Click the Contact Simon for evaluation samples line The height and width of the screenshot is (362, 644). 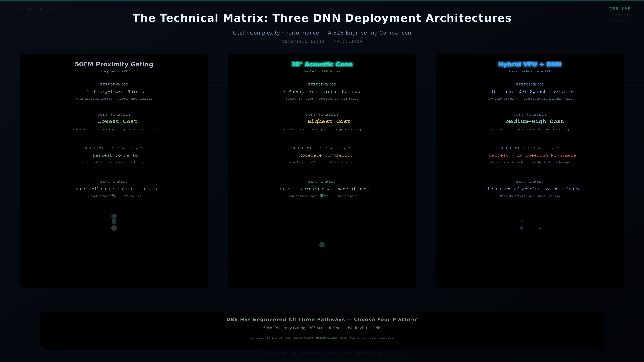tap(322, 338)
